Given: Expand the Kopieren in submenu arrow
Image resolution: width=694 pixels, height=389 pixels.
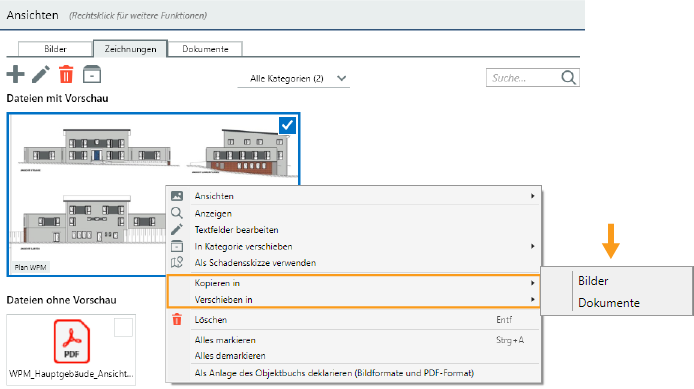Looking at the screenshot, I should coord(533,283).
